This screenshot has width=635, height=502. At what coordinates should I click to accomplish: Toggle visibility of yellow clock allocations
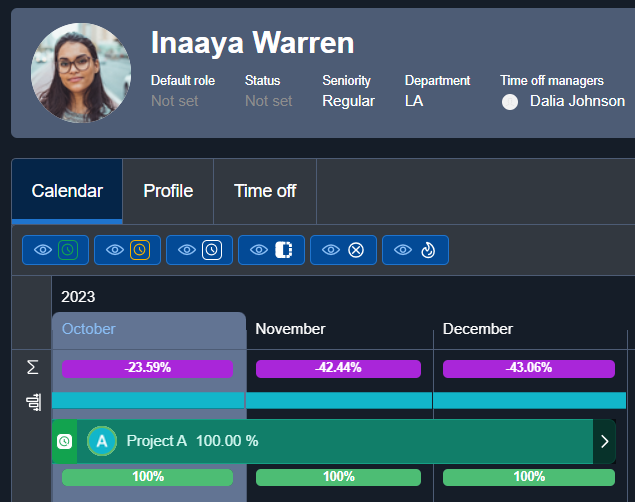click(127, 250)
